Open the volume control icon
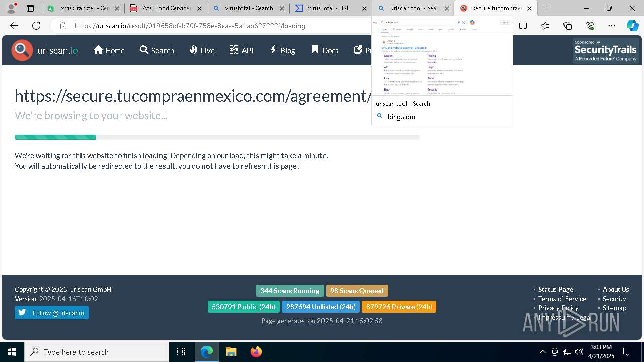 click(579, 352)
